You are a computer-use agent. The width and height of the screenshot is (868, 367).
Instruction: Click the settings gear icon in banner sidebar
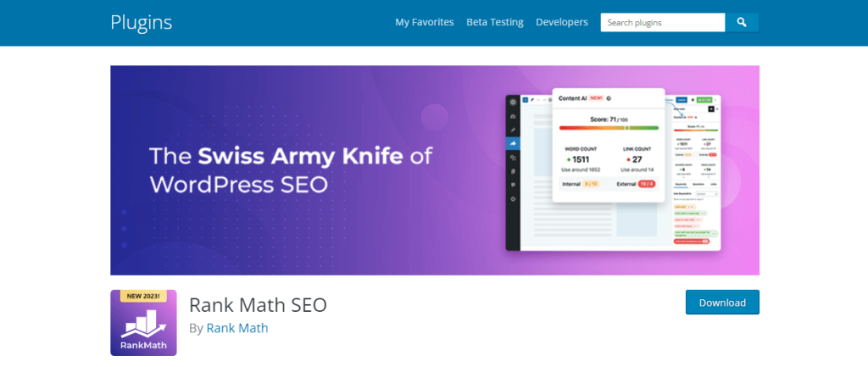click(513, 198)
